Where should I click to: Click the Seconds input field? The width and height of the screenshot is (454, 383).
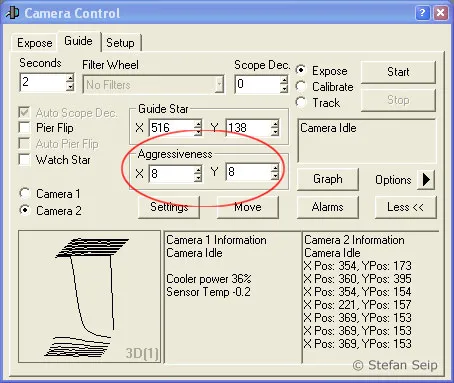(43, 82)
